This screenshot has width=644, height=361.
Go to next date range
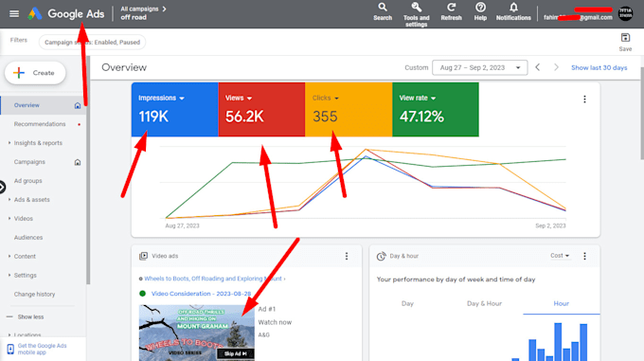coord(556,67)
